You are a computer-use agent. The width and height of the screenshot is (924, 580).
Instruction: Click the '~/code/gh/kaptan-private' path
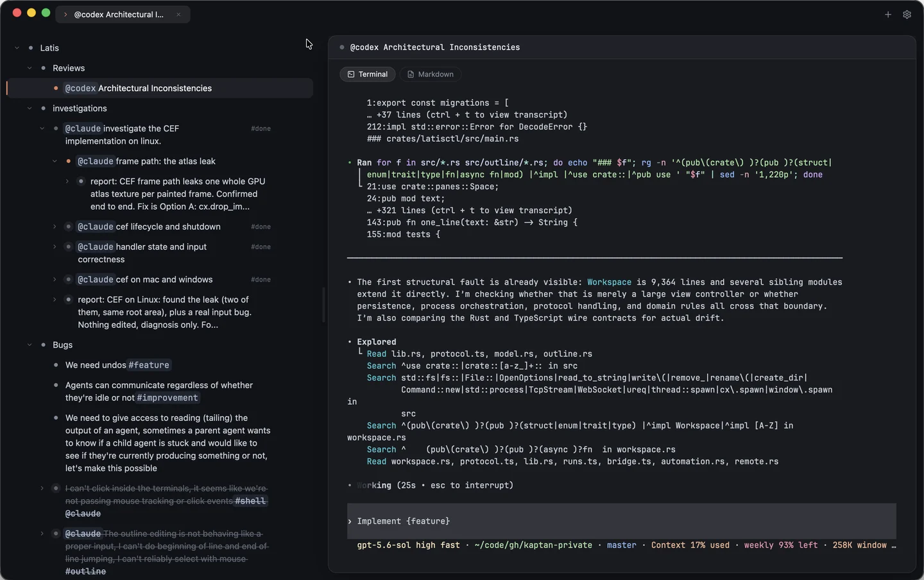pyautogui.click(x=533, y=545)
